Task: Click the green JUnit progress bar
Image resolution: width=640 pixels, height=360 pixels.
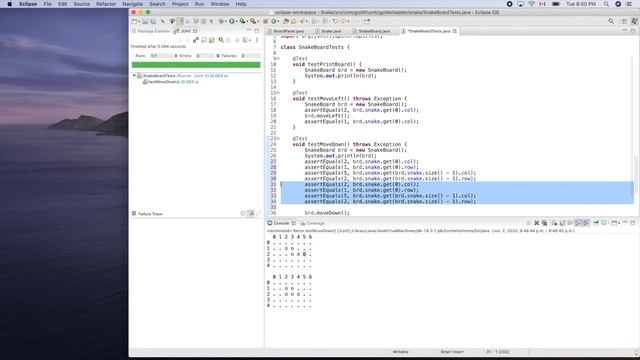Action: (196, 64)
